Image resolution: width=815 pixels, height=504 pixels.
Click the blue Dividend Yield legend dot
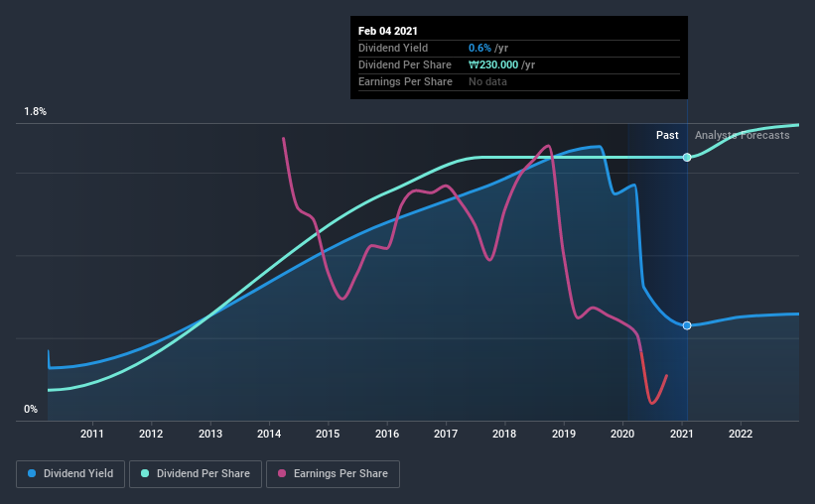(x=32, y=473)
